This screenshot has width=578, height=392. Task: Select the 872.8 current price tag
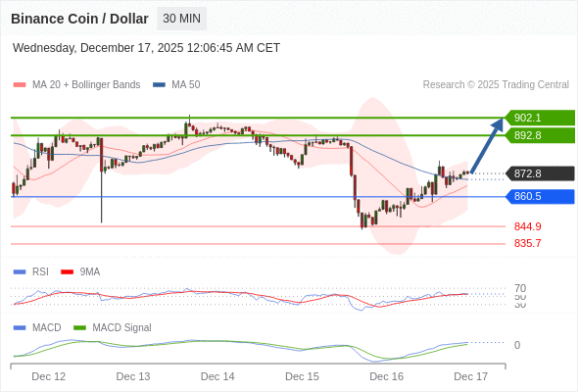(x=540, y=173)
